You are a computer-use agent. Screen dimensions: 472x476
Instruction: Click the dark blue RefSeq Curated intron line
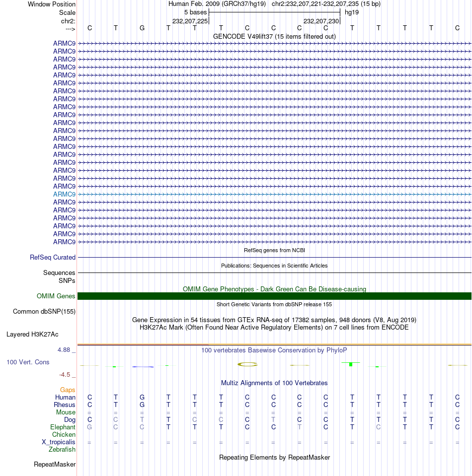274,258
